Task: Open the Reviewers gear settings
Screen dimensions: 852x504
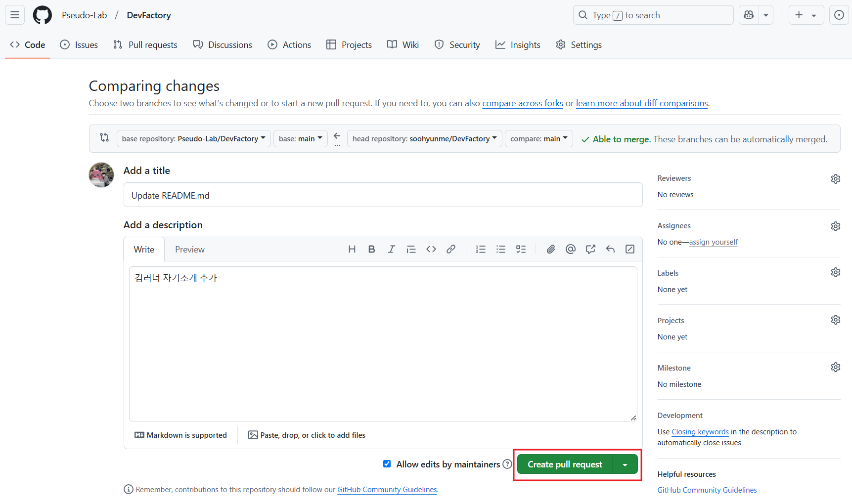Action: (835, 179)
